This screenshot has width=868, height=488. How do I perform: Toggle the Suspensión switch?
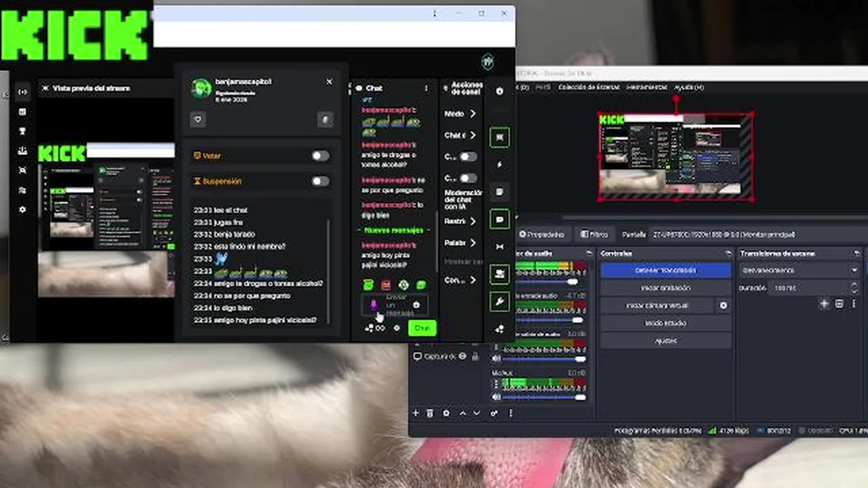point(320,181)
